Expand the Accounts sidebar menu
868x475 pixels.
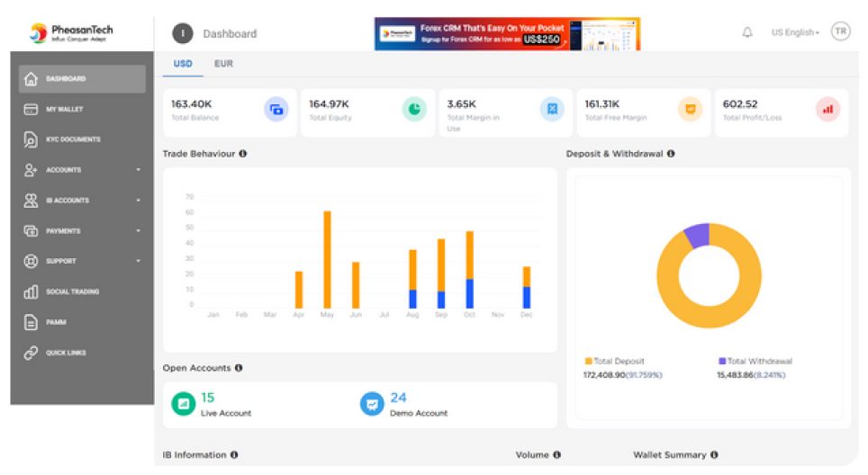(x=82, y=170)
